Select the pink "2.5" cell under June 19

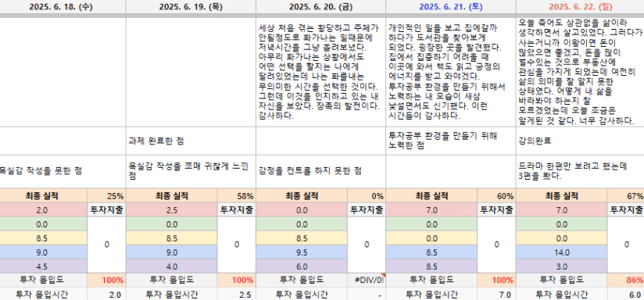(172, 210)
